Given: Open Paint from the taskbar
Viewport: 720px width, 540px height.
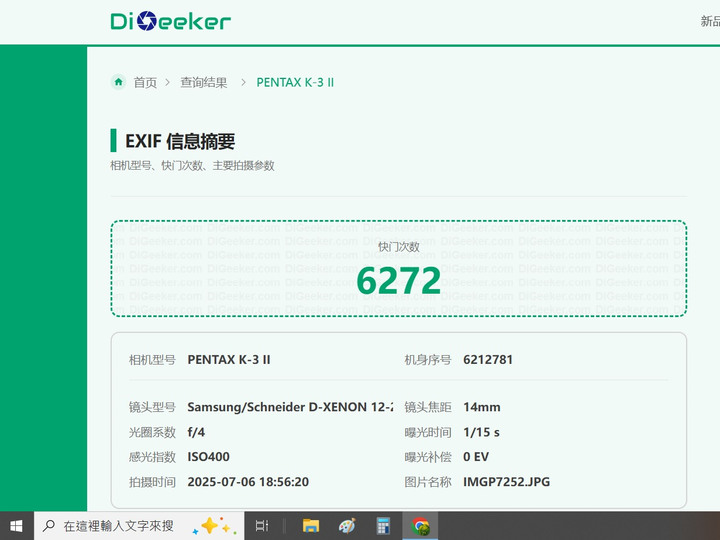Looking at the screenshot, I should pos(347,526).
